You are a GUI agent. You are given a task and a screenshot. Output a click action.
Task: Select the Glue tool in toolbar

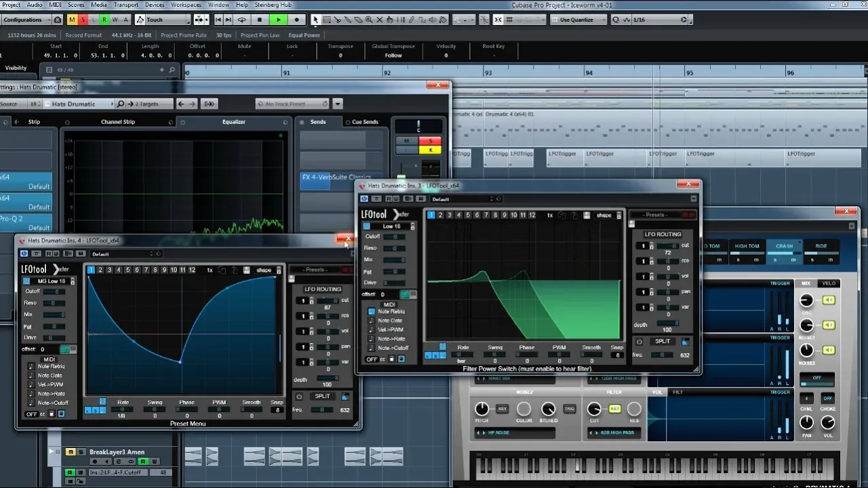coord(349,20)
